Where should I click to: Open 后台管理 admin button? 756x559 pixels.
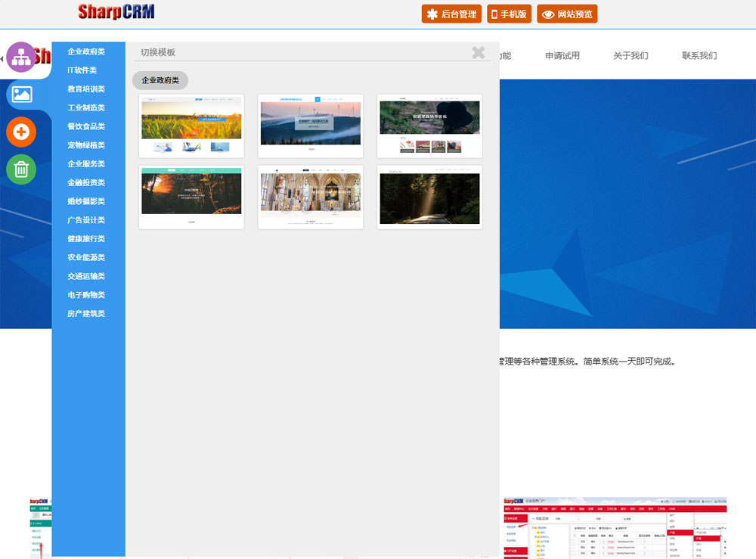[x=451, y=14]
